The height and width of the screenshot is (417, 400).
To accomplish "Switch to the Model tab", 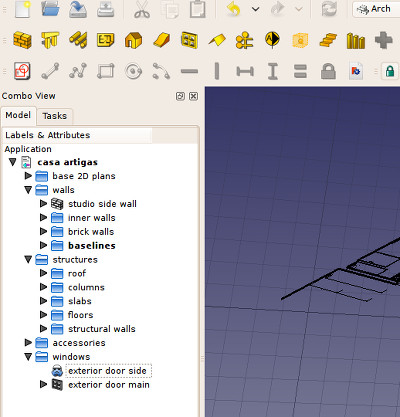I will pyautogui.click(x=18, y=115).
